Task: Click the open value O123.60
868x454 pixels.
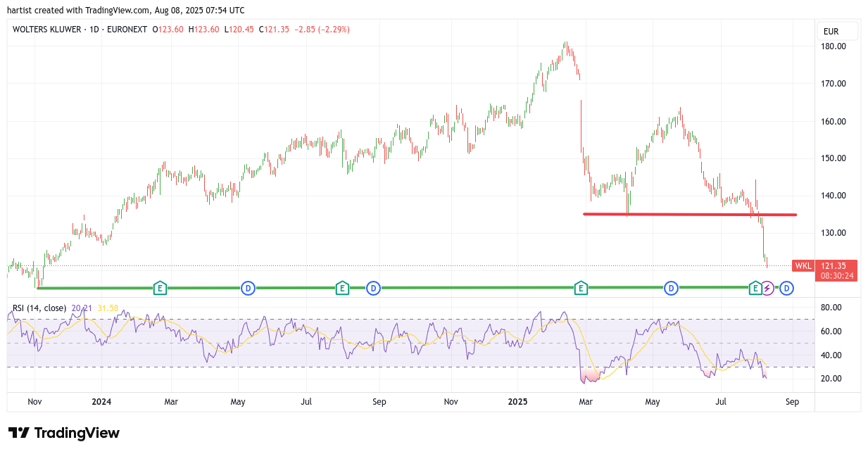Action: tap(168, 30)
